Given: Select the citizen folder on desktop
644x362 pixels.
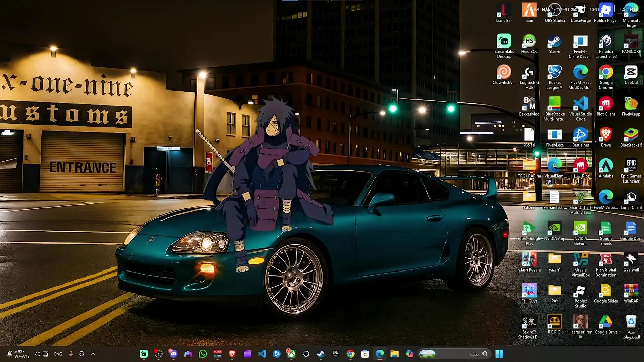Looking at the screenshot, I should coord(529,200).
